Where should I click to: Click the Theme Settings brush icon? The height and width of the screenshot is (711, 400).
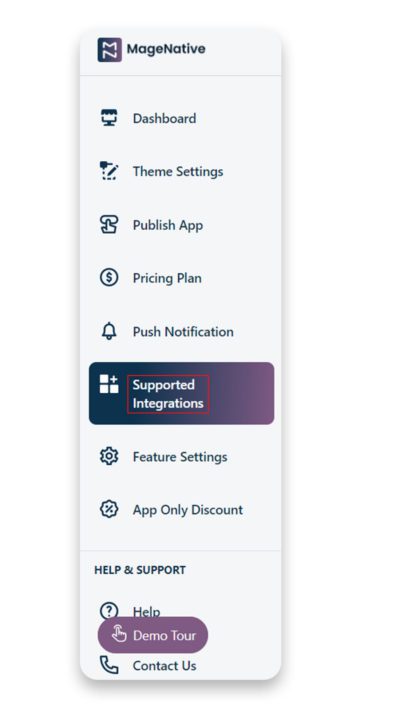[x=109, y=171]
